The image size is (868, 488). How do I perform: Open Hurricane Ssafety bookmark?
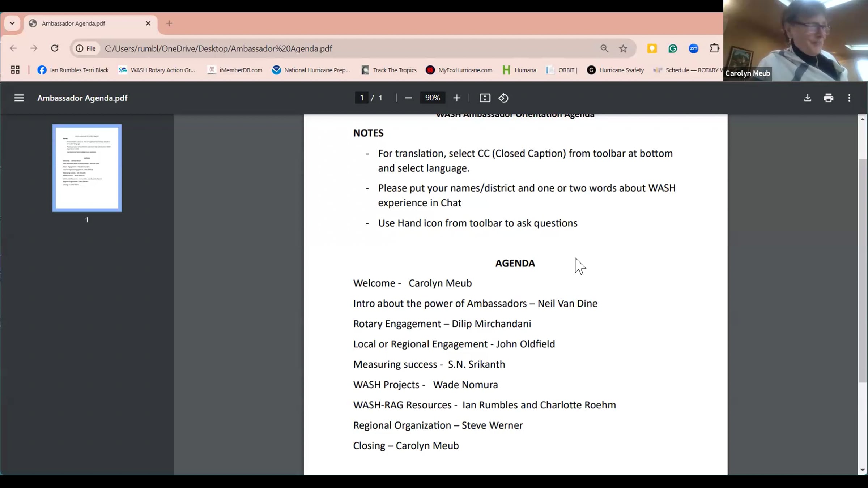[616, 70]
